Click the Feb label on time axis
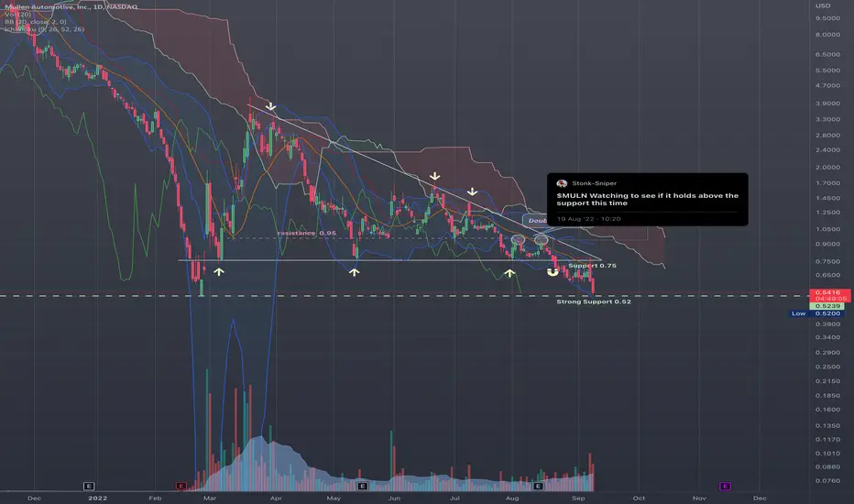The width and height of the screenshot is (854, 504). pyautogui.click(x=155, y=498)
